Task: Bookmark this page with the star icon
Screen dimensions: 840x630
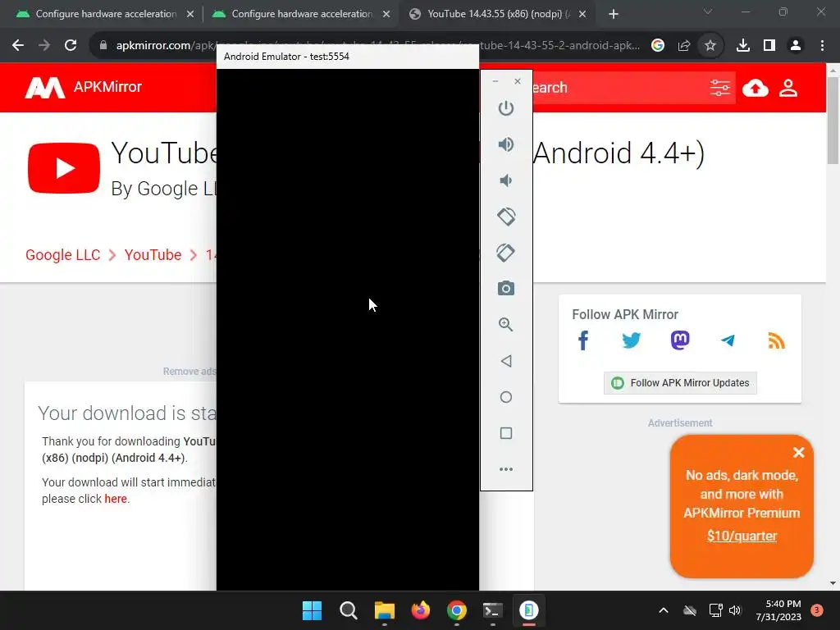Action: (x=710, y=46)
